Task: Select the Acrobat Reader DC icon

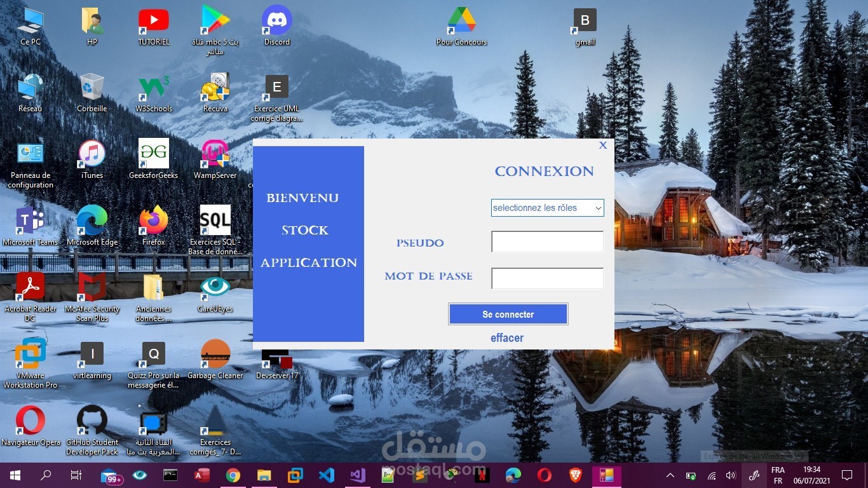Action: tap(31, 297)
